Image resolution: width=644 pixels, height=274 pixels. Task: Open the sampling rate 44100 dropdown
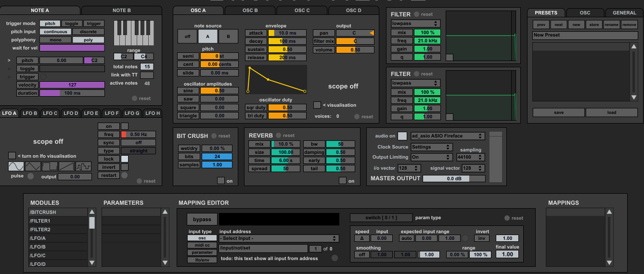pos(470,157)
